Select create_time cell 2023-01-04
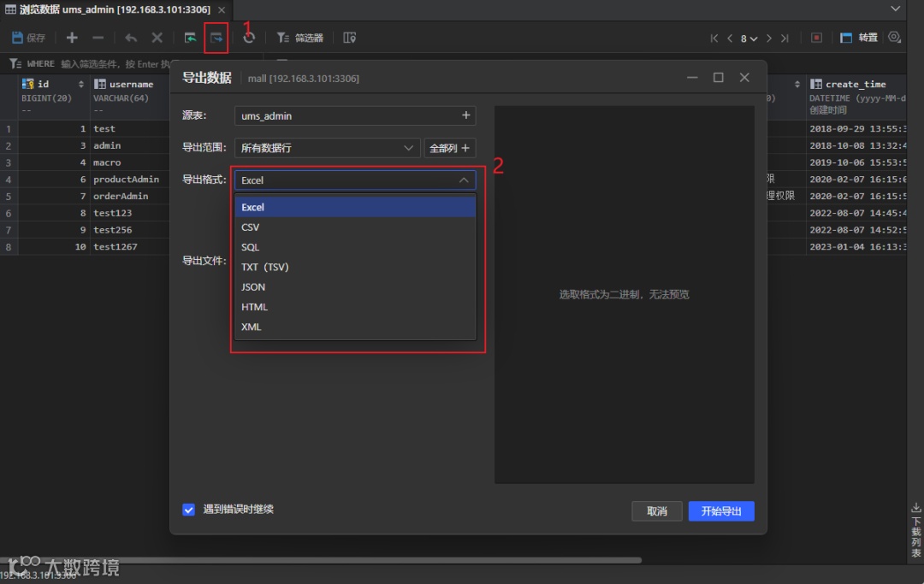This screenshot has width=924, height=584. (856, 246)
